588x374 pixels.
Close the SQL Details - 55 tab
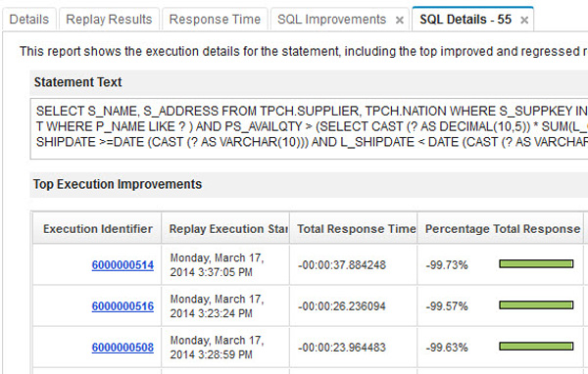(x=524, y=20)
